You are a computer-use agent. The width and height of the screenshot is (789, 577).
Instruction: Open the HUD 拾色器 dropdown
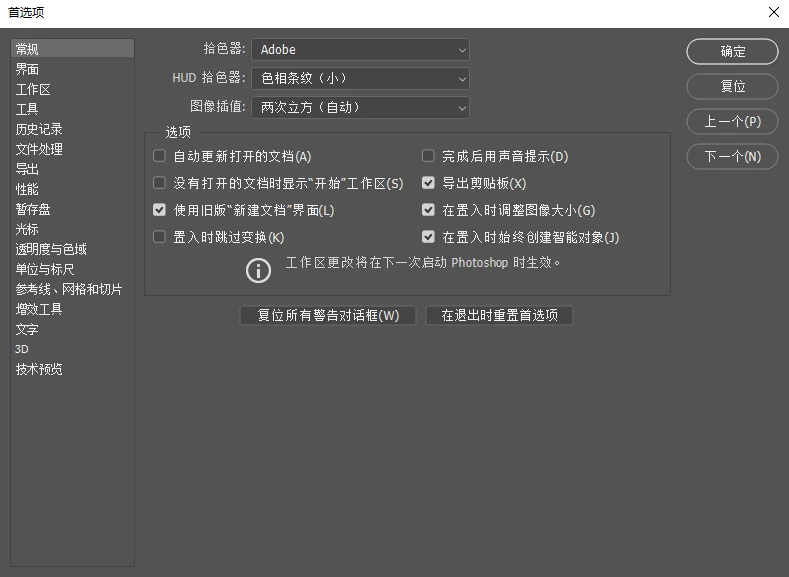click(x=360, y=78)
